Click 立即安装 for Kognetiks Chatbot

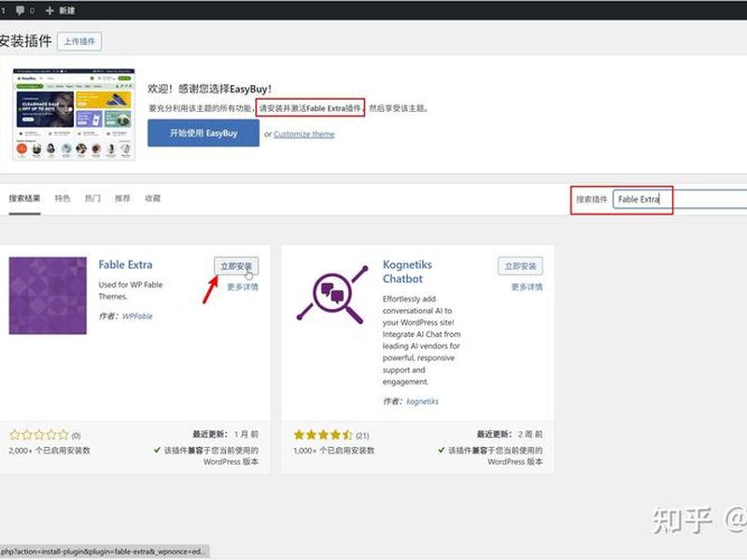(x=520, y=266)
